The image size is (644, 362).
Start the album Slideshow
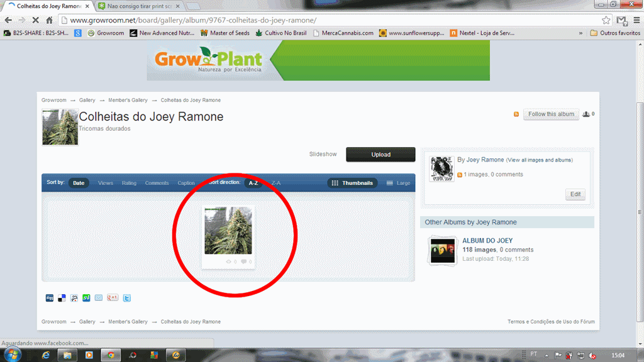coord(323,155)
